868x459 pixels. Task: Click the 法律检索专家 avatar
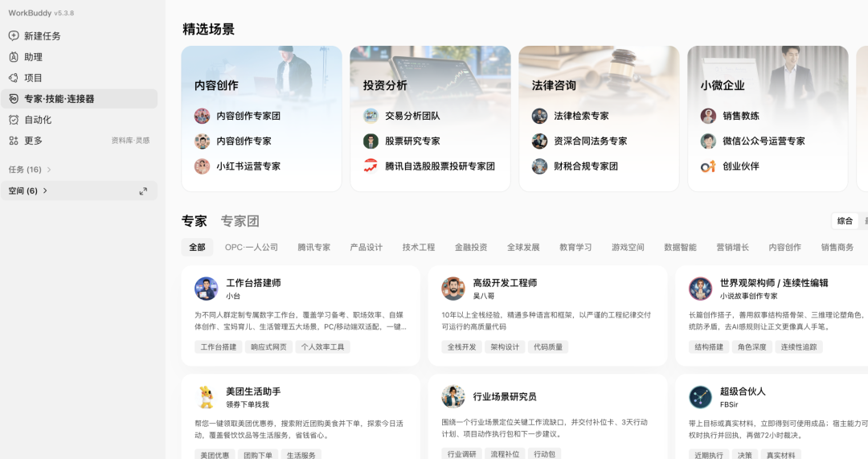(540, 116)
